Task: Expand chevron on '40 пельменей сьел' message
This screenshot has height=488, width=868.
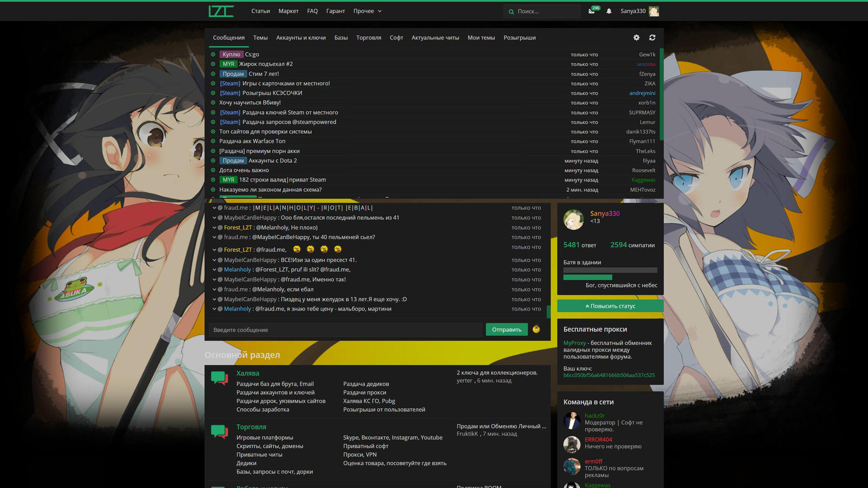Action: 214,237
